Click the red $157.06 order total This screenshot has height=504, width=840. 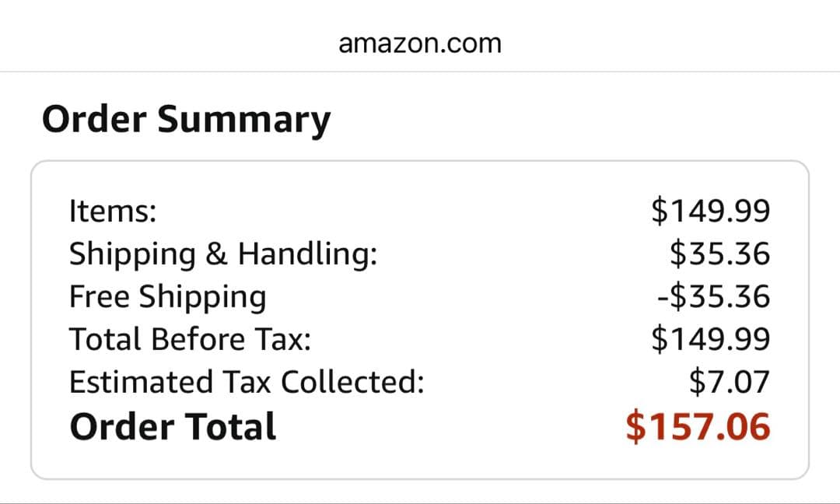(698, 427)
